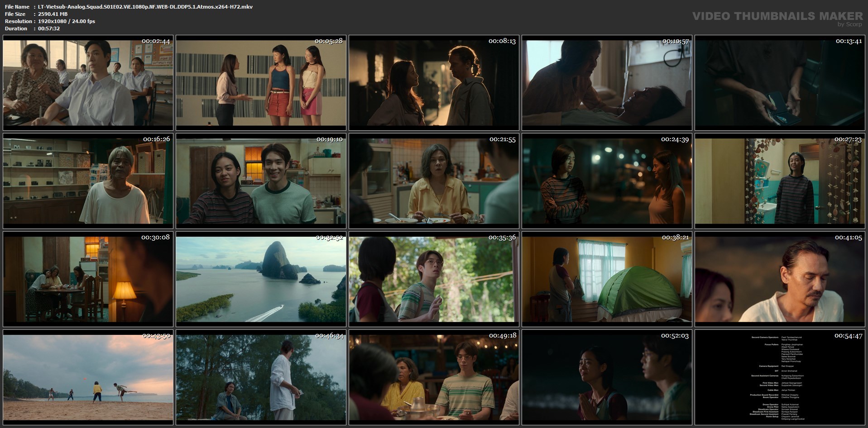
Task: Open the thumbnail at 00:27:23
Action: pyautogui.click(x=780, y=181)
